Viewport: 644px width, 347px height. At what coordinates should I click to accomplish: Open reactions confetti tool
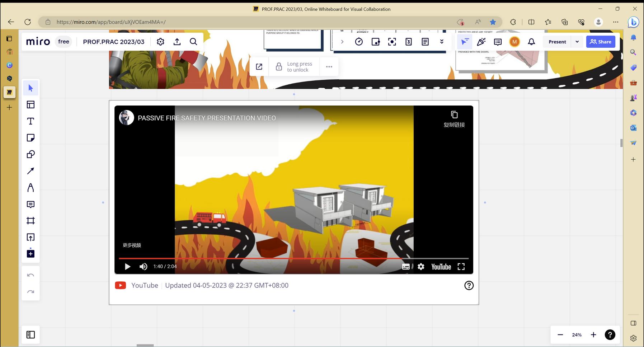tap(481, 42)
